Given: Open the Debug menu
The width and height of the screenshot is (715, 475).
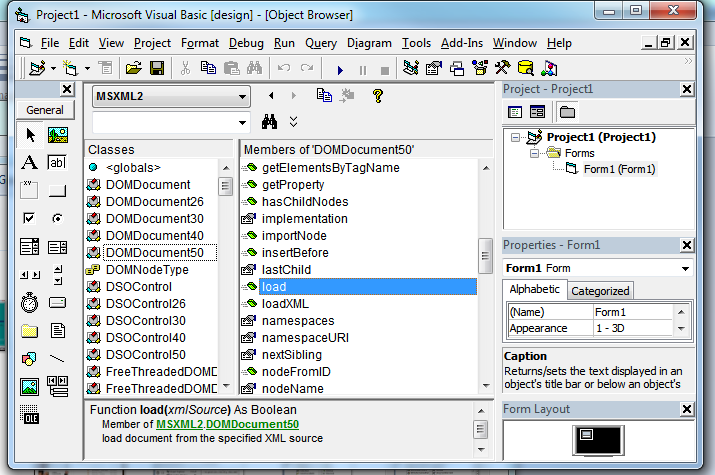Looking at the screenshot, I should point(246,43).
